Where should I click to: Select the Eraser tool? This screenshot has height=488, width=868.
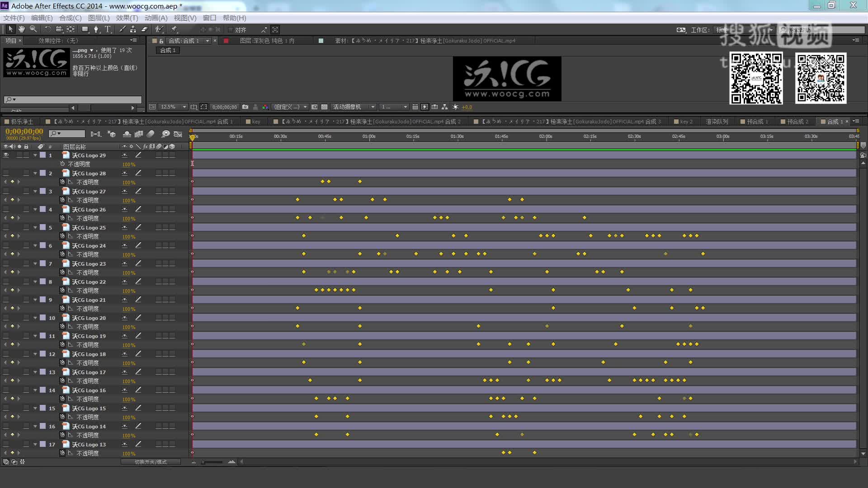point(145,29)
